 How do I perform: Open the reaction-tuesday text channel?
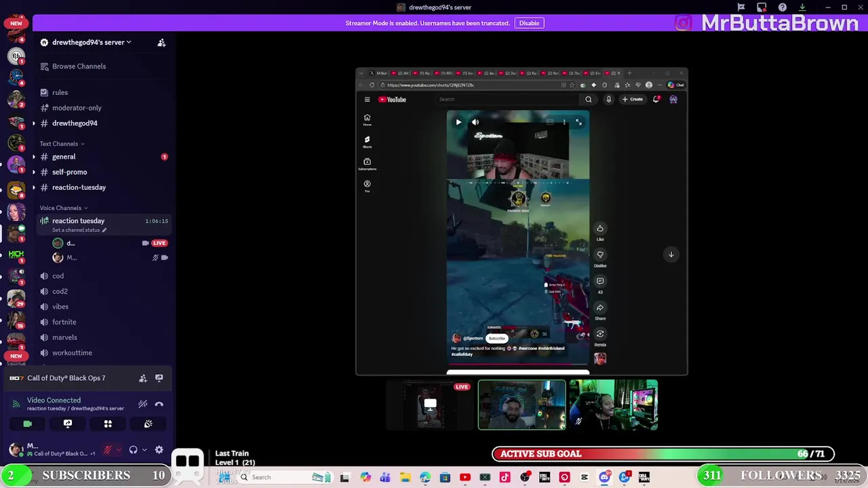79,188
